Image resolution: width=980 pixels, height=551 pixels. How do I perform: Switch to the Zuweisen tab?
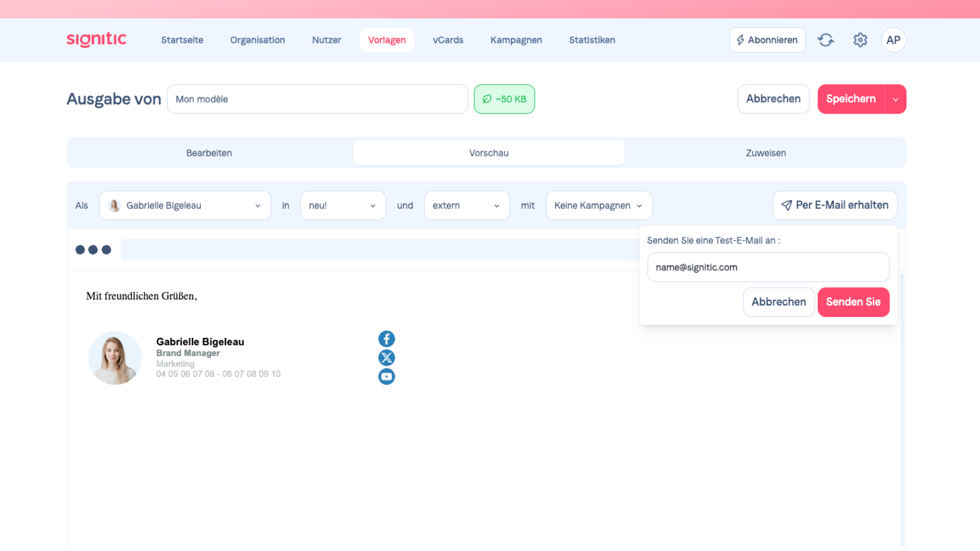[x=765, y=153]
